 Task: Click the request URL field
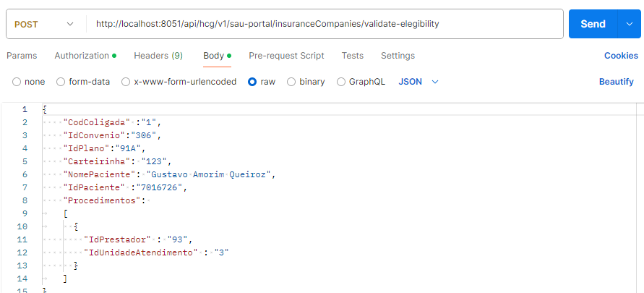[324, 24]
